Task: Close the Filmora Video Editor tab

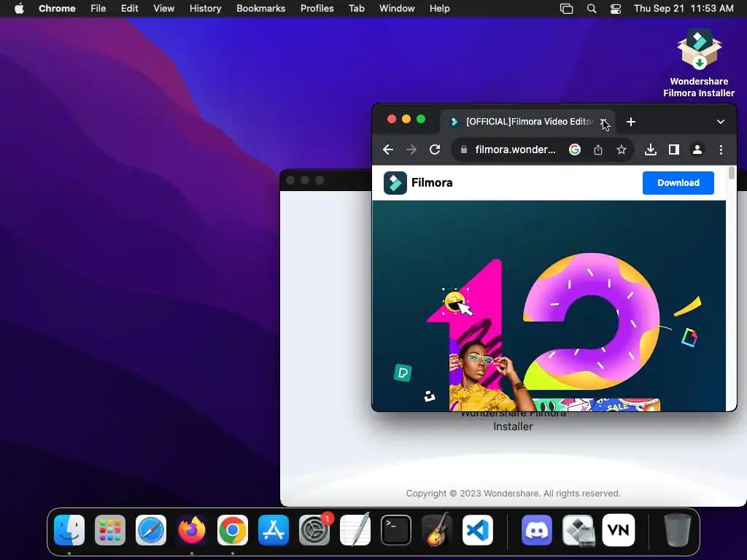Action: 603,122
